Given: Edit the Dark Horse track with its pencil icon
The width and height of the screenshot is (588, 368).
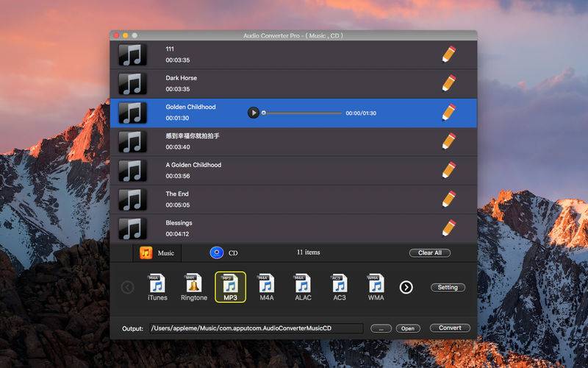Looking at the screenshot, I should (448, 83).
